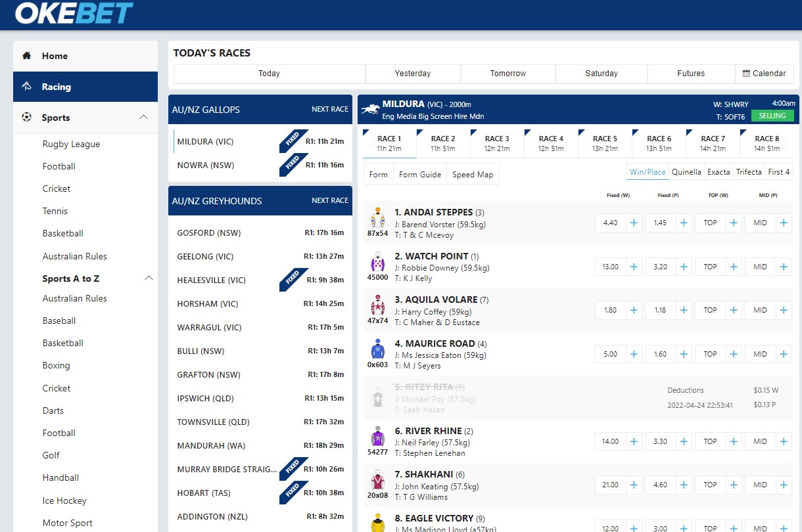Add Andai Steppes fixed win 4.40 plus
Viewport: 802px width, 532px height.
[634, 223]
